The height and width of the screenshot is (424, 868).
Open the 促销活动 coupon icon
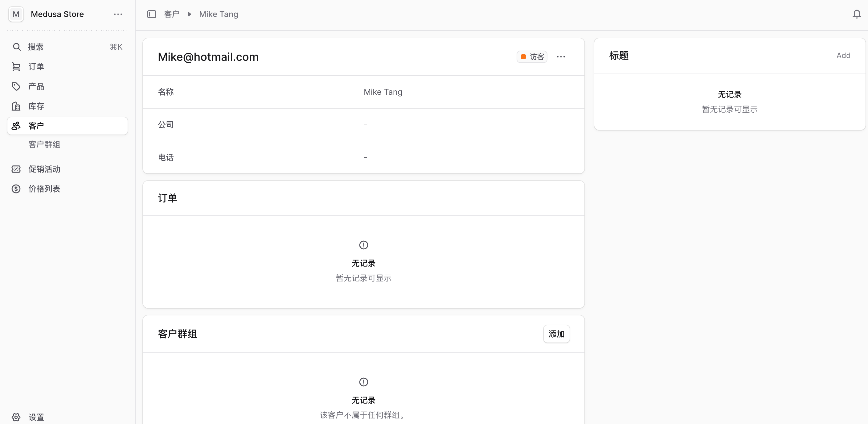point(16,169)
